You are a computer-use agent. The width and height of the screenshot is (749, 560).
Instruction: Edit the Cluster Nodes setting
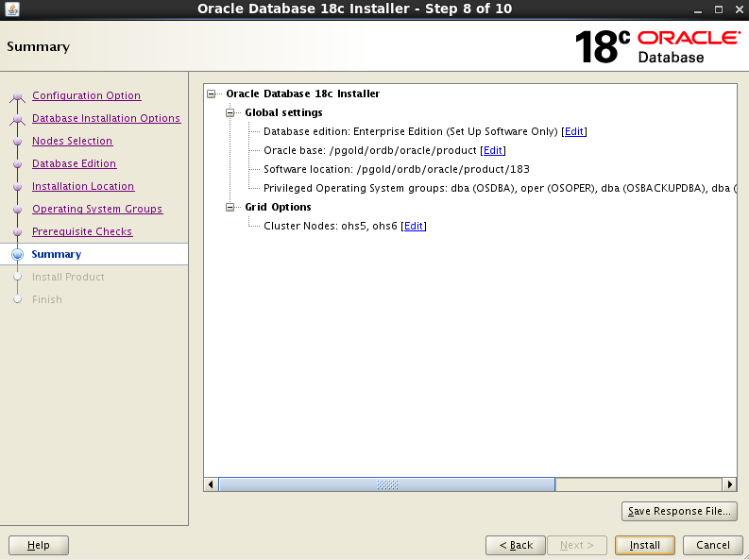(414, 226)
